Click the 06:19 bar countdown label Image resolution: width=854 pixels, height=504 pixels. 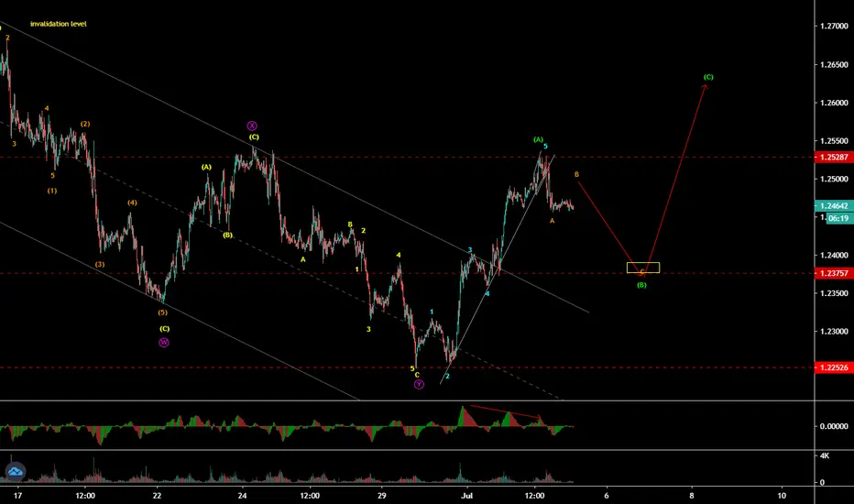coord(839,218)
